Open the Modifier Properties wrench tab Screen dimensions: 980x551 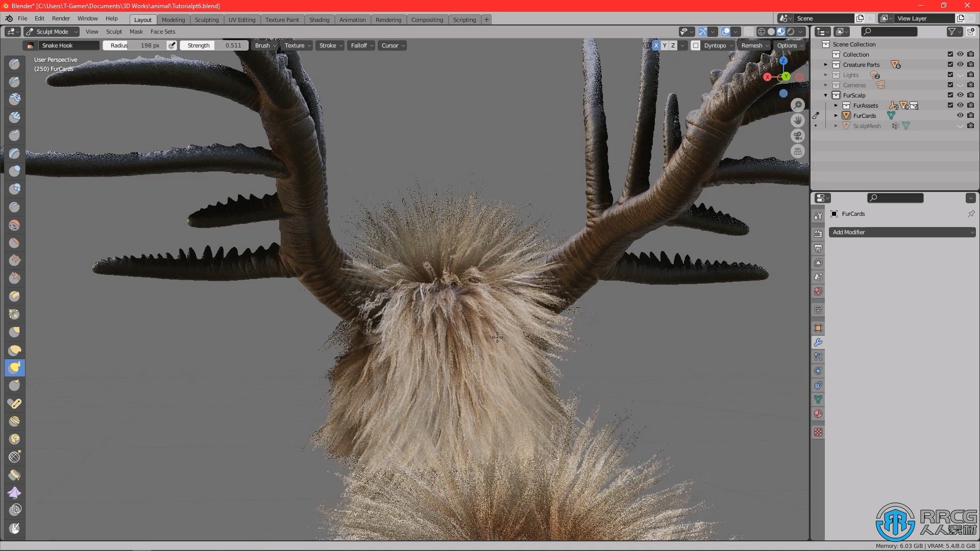pos(818,342)
